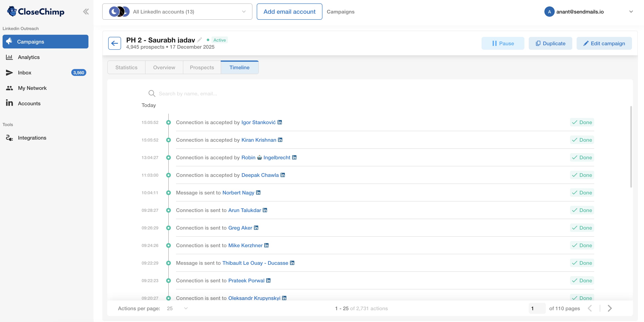Screen dimensions: 644x322
Task: Pause the campaign
Action: tap(503, 43)
